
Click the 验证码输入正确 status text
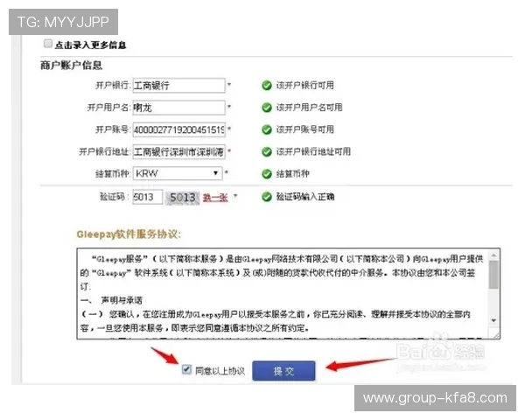pos(305,197)
